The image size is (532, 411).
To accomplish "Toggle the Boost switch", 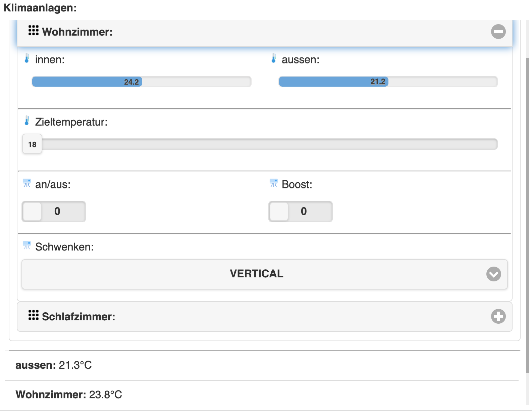I will tap(301, 212).
